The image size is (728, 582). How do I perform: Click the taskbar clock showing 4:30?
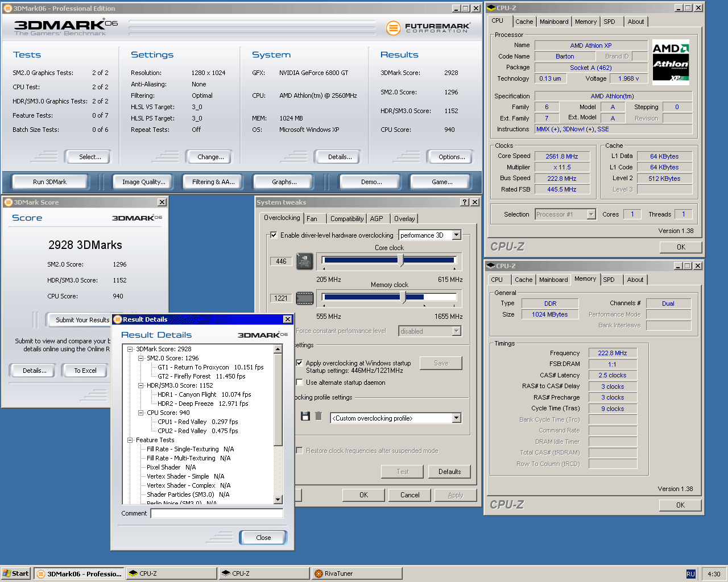(714, 574)
